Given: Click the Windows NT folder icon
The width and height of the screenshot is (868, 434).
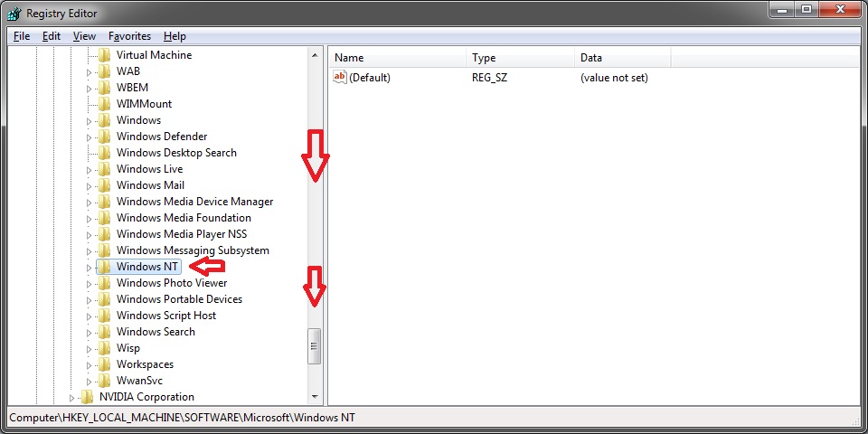Looking at the screenshot, I should point(104,266).
